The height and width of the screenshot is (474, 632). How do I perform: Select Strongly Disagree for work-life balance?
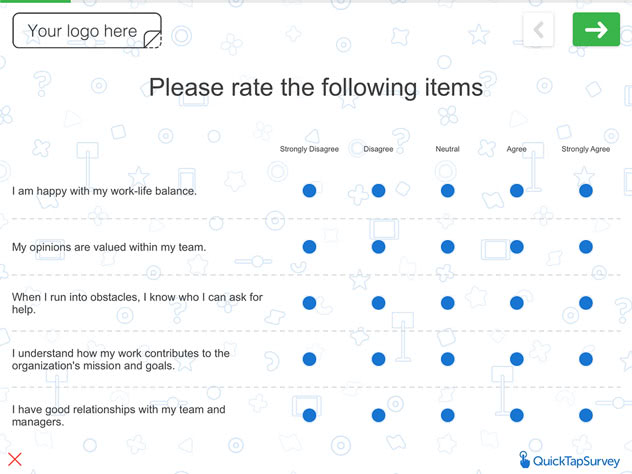pyautogui.click(x=309, y=191)
